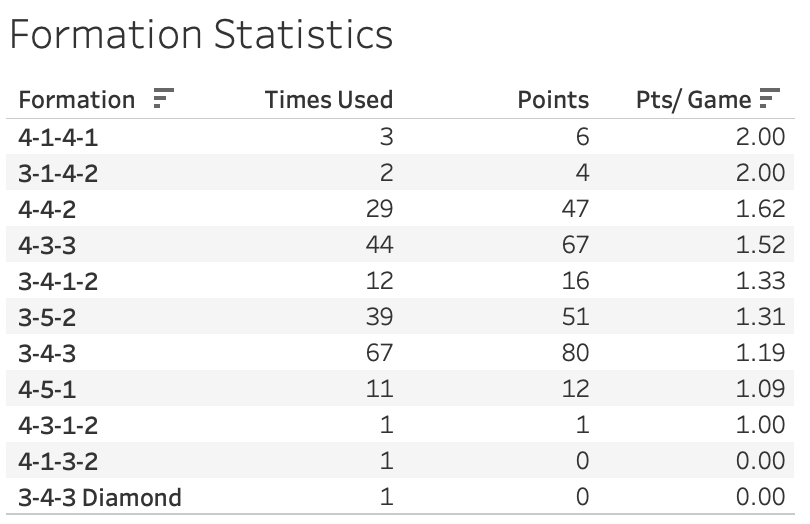The height and width of the screenshot is (524, 810).
Task: Select the 4-1-3-2 formation label
Action: [x=59, y=461]
